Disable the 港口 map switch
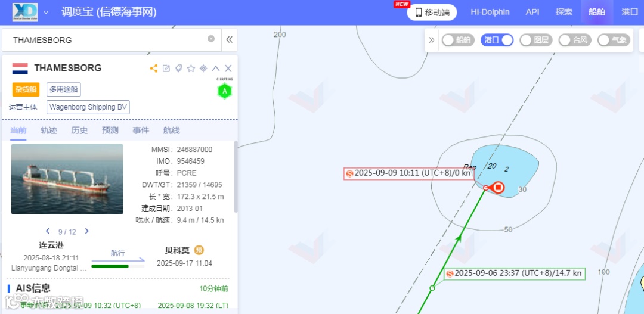Image resolution: width=644 pixels, height=314 pixels. pyautogui.click(x=497, y=40)
